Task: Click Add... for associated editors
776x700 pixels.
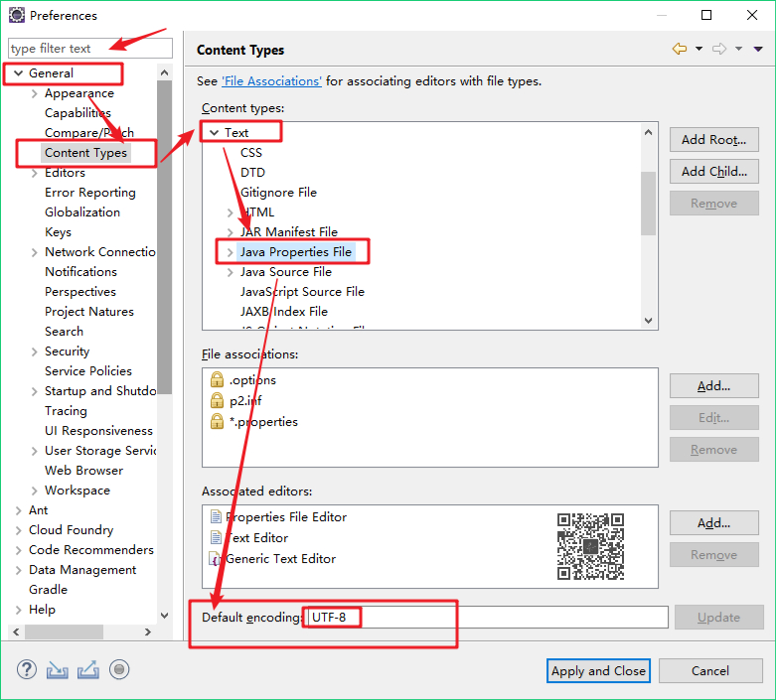Action: [713, 523]
